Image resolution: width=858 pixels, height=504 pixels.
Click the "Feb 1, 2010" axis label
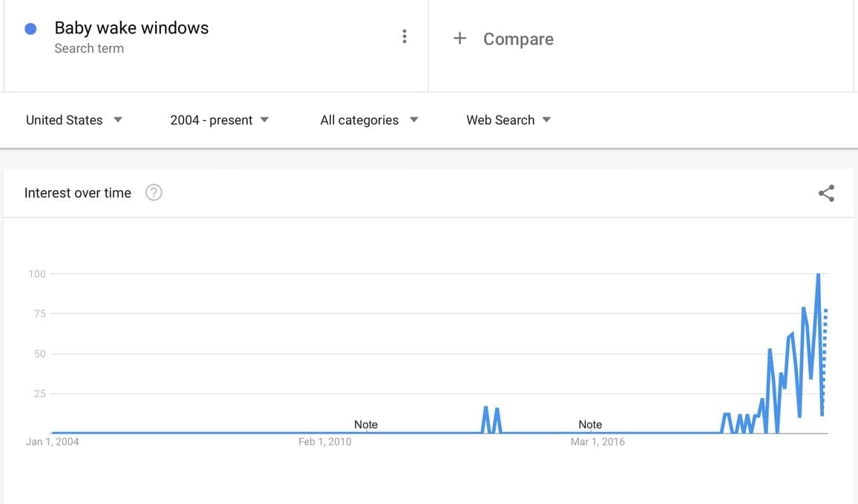click(x=325, y=442)
